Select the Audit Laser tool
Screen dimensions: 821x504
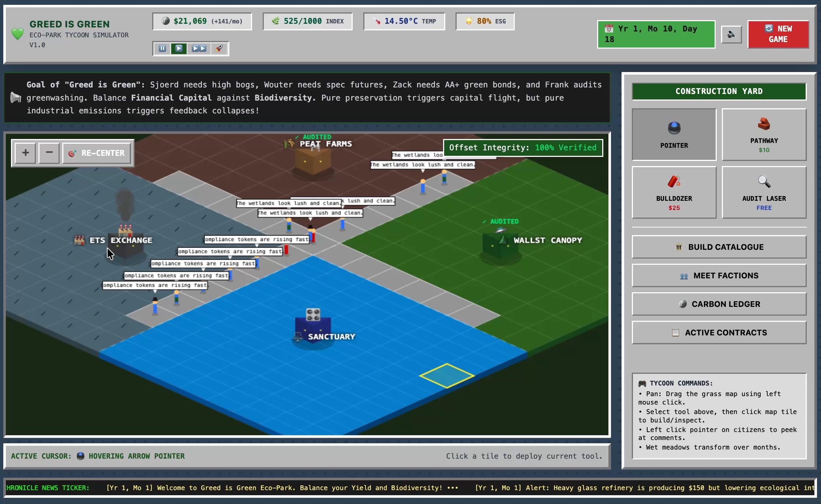pyautogui.click(x=764, y=192)
